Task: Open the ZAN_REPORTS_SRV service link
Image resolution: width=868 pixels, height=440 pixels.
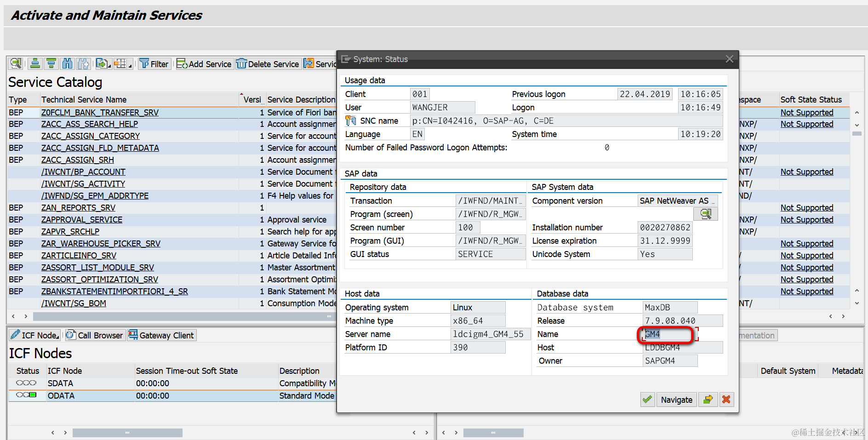Action: [x=78, y=208]
